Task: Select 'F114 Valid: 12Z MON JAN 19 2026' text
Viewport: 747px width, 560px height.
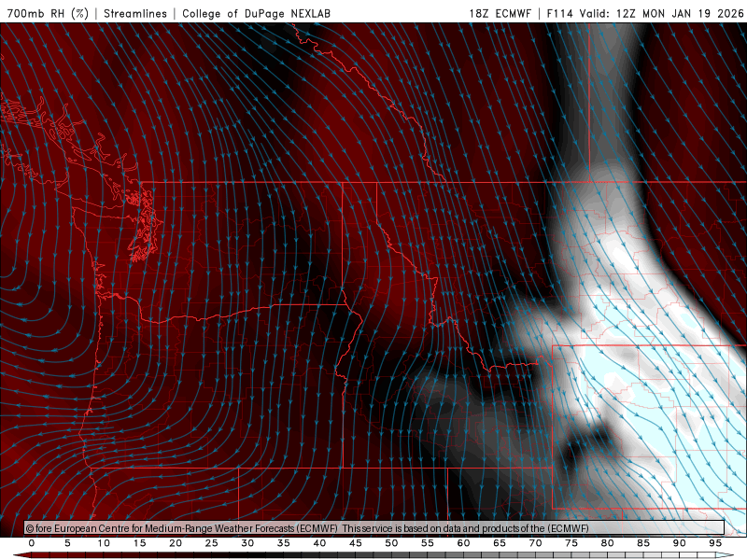Action: (645, 13)
